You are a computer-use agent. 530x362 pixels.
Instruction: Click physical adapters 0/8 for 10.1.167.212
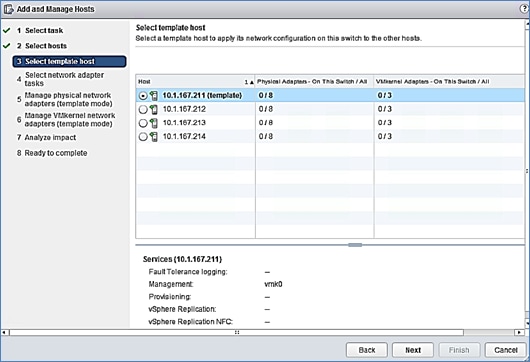[266, 109]
